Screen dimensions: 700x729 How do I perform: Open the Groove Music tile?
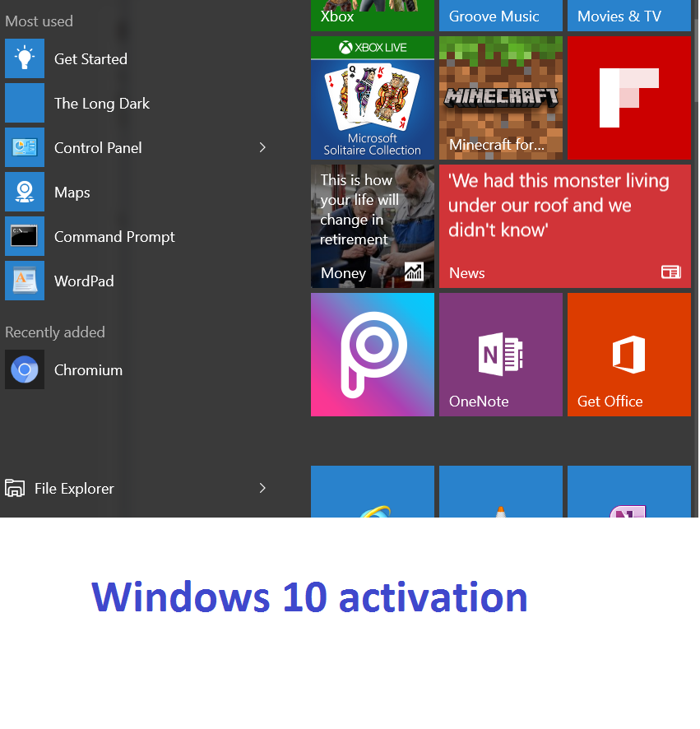[501, 16]
